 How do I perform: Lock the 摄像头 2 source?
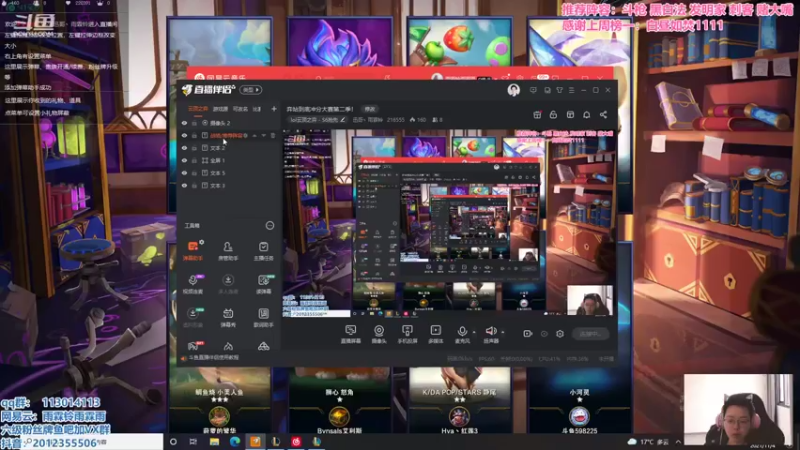tap(194, 123)
